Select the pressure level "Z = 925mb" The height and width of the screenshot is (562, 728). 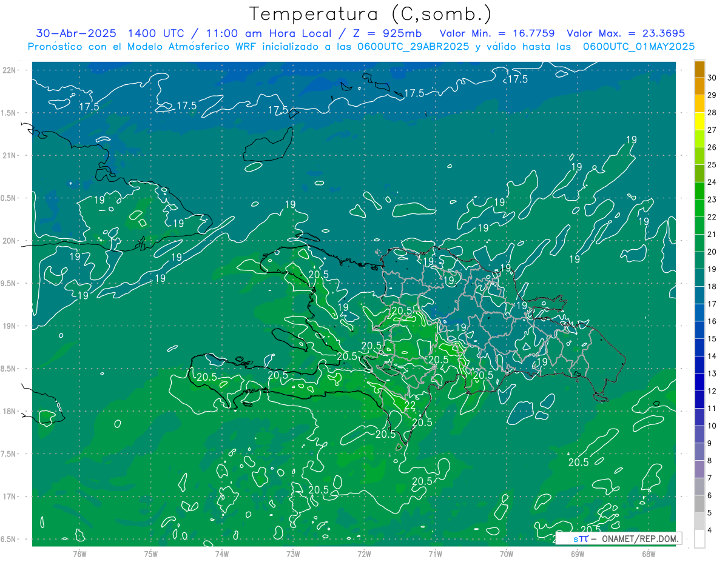pyautogui.click(x=383, y=33)
